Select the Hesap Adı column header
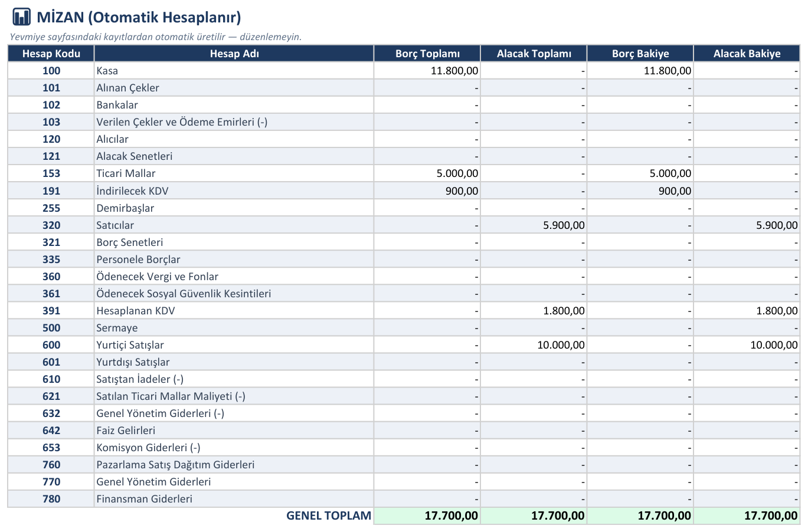 234,54
